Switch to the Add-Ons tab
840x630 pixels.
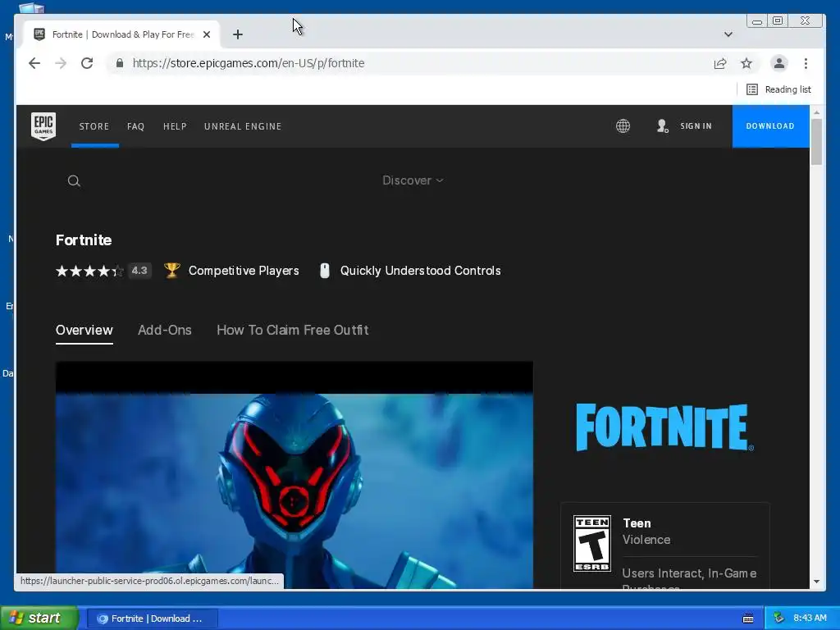(164, 330)
